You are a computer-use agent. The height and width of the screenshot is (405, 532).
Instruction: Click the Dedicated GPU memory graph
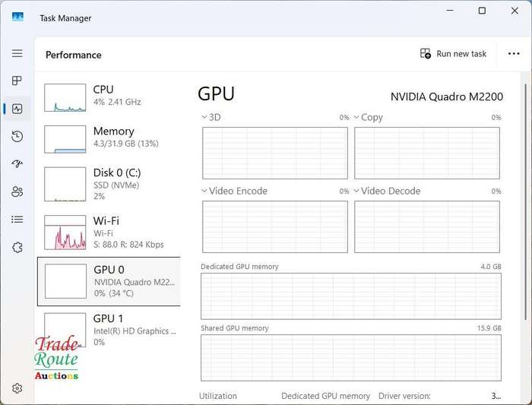point(351,296)
